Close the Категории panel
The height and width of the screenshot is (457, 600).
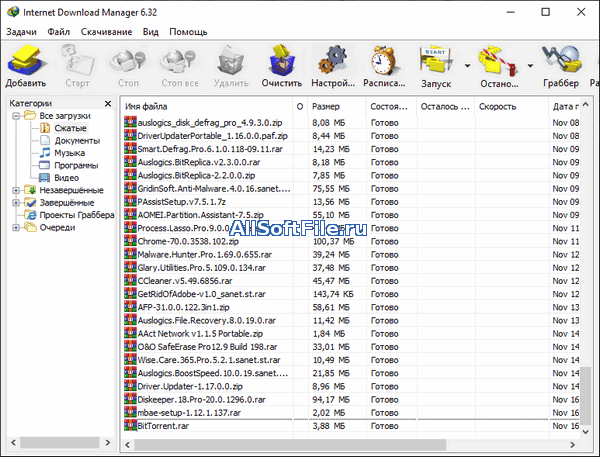click(108, 104)
